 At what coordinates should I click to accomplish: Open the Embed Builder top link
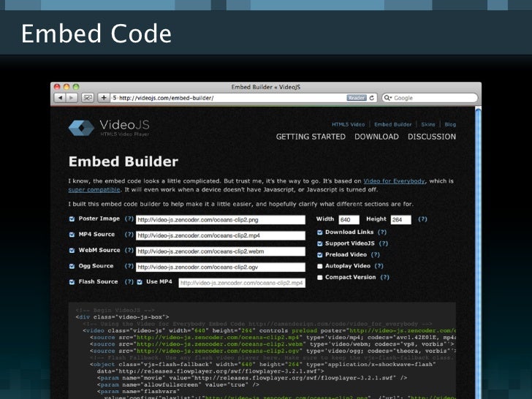(x=393, y=124)
